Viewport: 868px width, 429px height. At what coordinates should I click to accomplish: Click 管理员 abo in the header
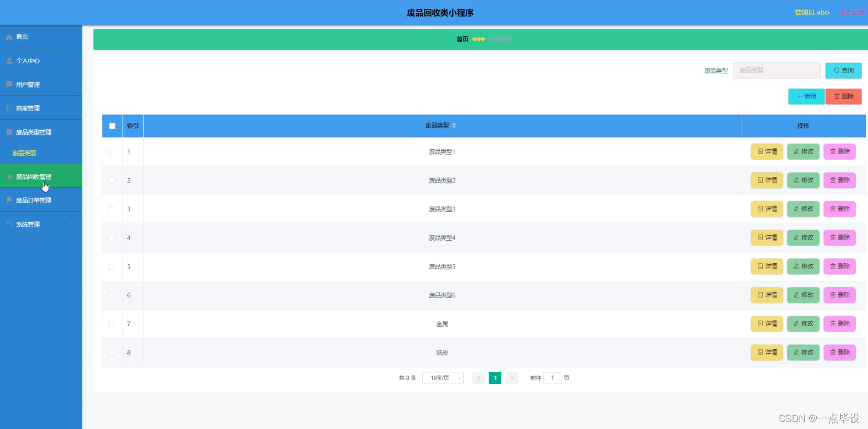(812, 12)
